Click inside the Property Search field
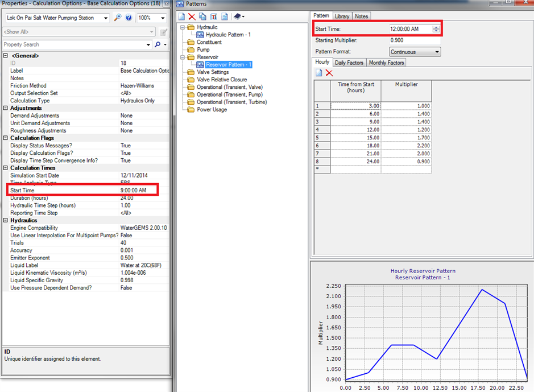Image resolution: width=534 pixels, height=392 pixels. point(57,44)
